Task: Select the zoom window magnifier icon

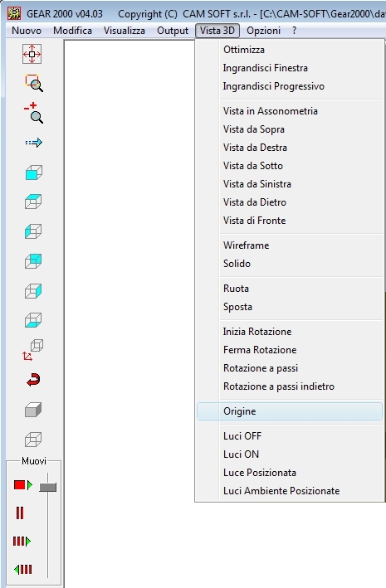Action: [34, 83]
